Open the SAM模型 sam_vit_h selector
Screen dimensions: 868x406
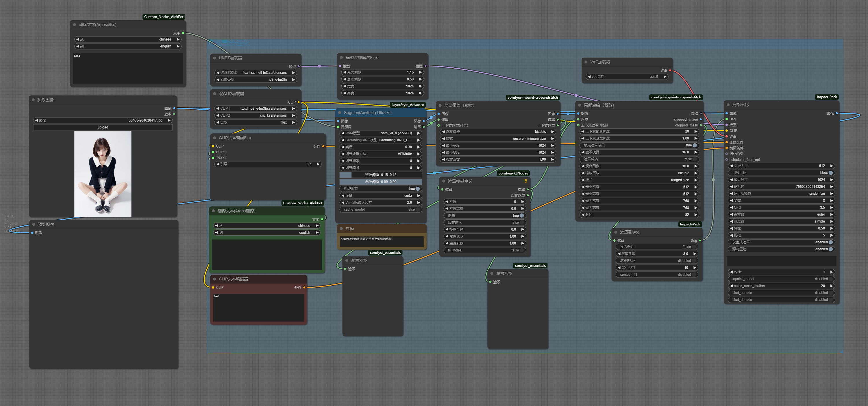pyautogui.click(x=380, y=133)
